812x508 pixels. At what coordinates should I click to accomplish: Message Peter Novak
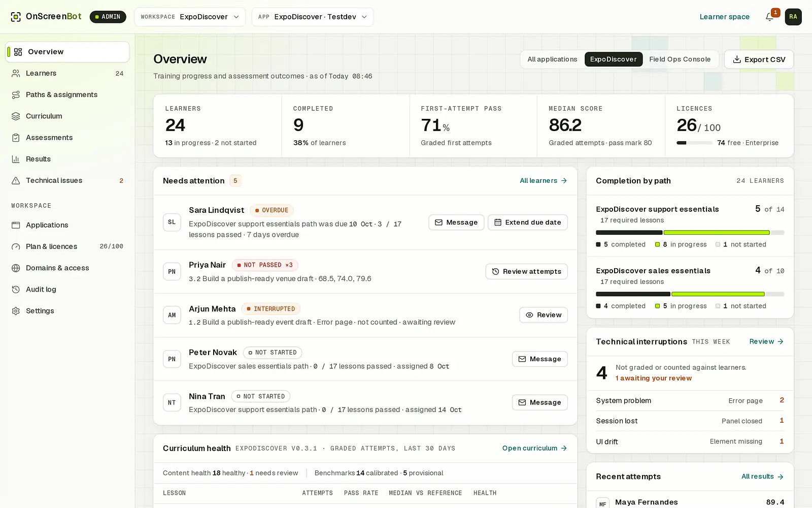(x=540, y=359)
